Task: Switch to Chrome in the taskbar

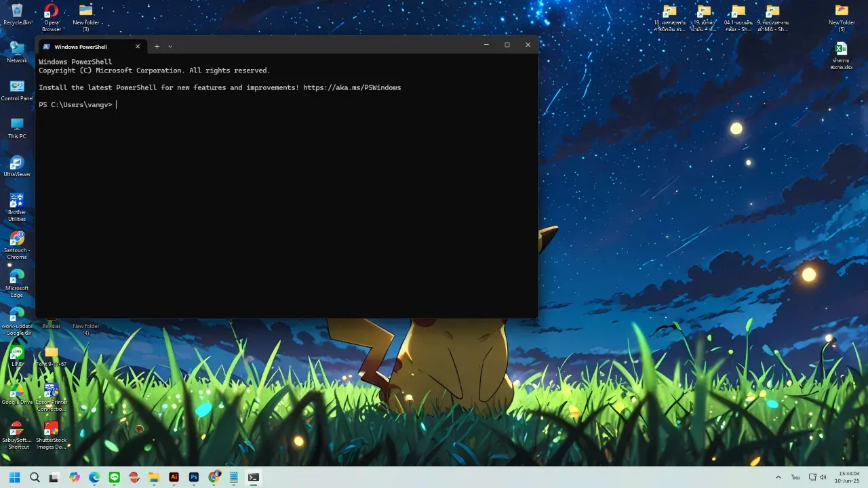Action: click(214, 477)
